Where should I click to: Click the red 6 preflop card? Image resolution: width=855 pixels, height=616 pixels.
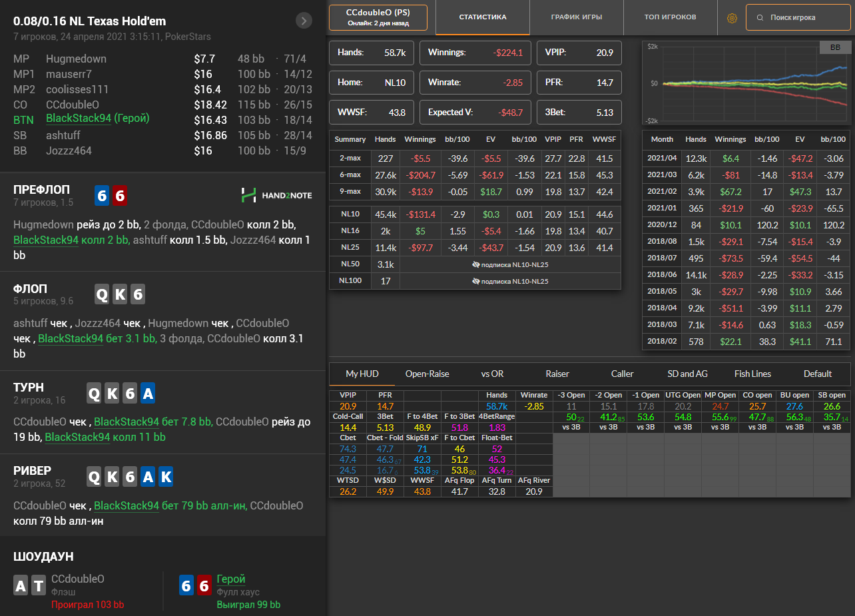[x=120, y=195]
